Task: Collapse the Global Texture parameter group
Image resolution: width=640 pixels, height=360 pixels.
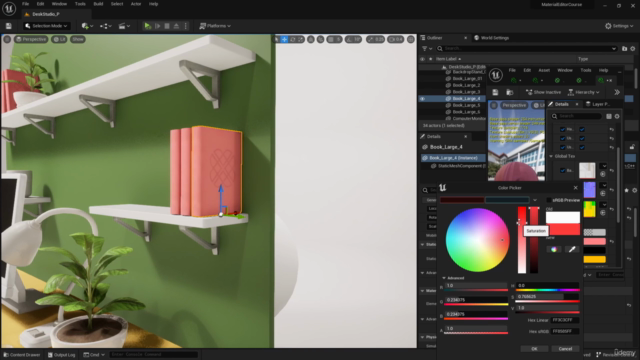Action: pyautogui.click(x=551, y=156)
